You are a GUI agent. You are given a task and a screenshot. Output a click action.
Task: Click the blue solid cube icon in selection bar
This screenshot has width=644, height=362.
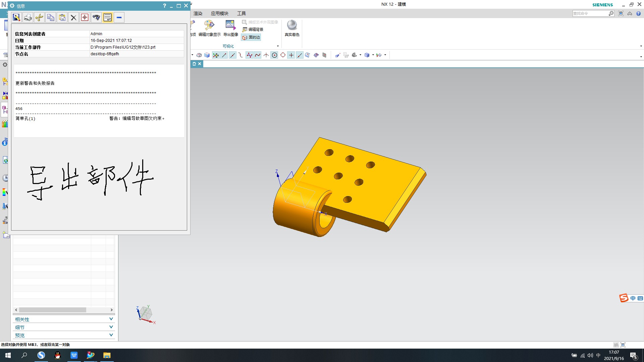[207, 55]
